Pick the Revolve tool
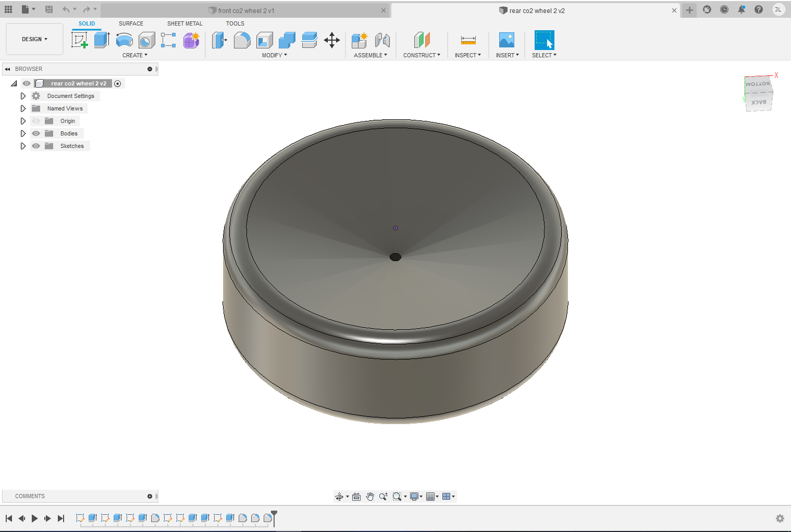The width and height of the screenshot is (791, 532). (124, 40)
